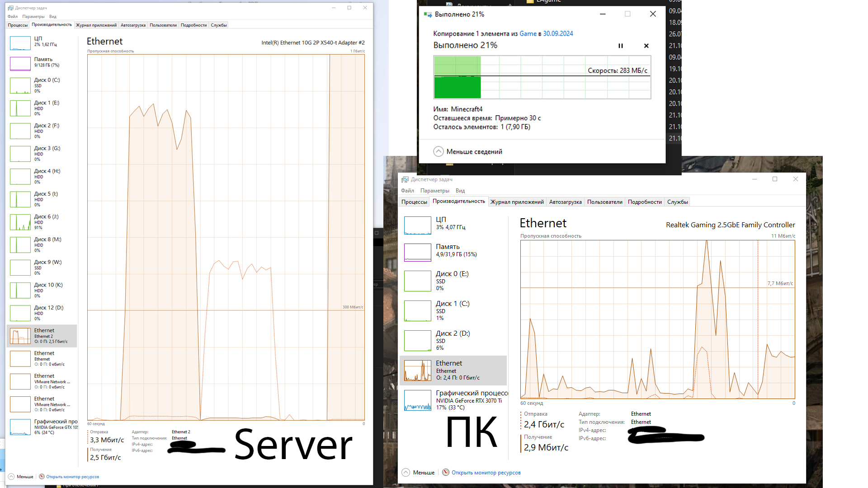Viewport: 868px width, 488px height.
Task: Open Параметры menu in PC task manager
Action: point(434,191)
